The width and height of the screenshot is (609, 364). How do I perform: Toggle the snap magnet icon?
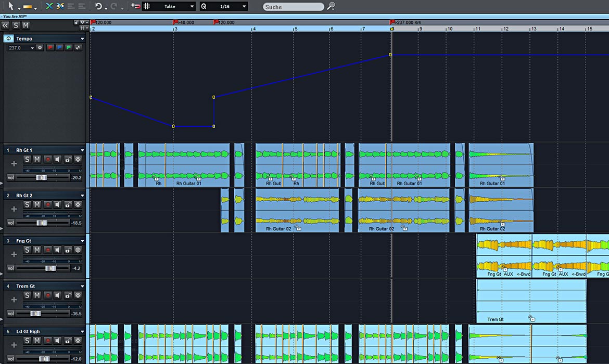coord(135,6)
